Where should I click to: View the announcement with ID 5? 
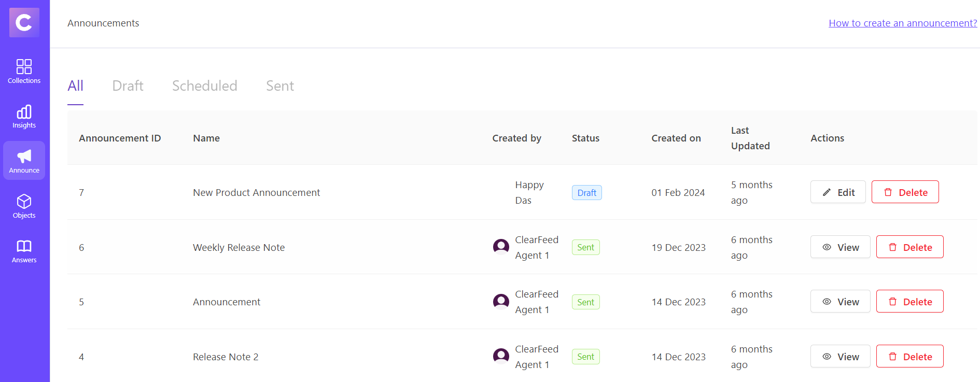(840, 302)
